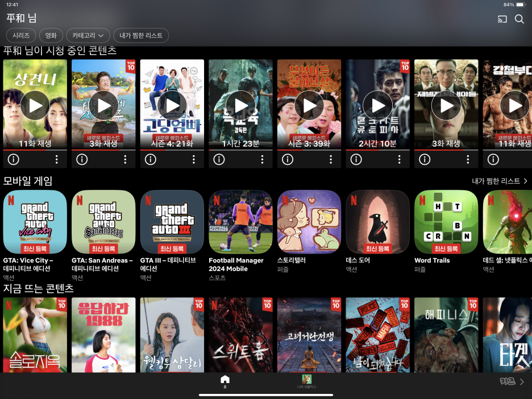Image resolution: width=532 pixels, height=399 pixels.
Task: Open the 고려거란전쟁 poster
Action: tap(309, 335)
